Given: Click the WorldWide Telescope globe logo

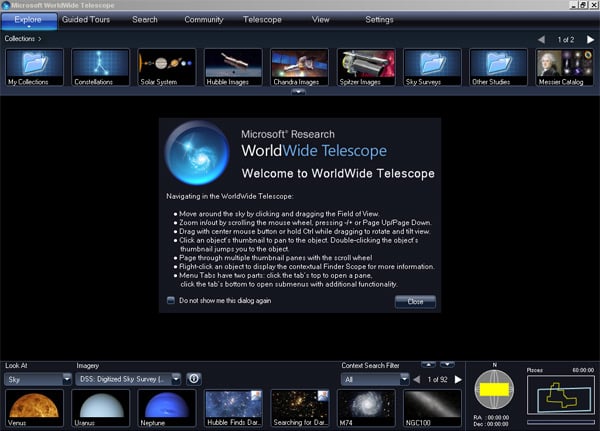Looking at the screenshot, I should 197,153.
